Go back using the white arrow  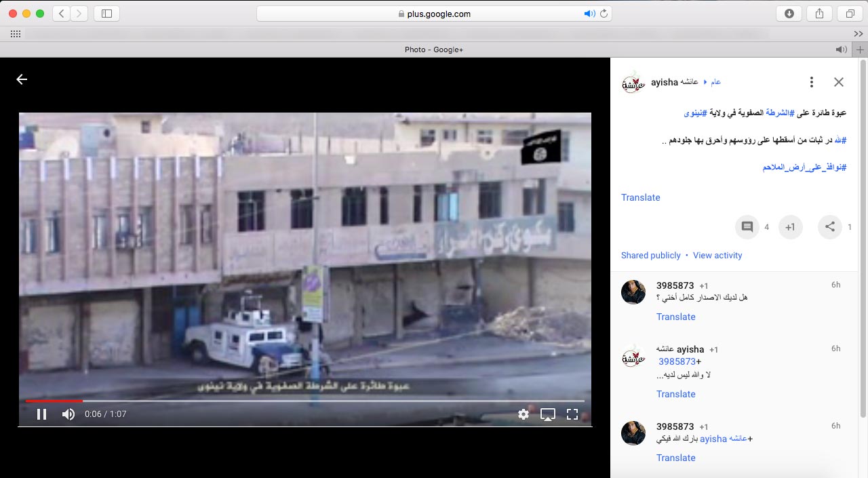pyautogui.click(x=22, y=79)
